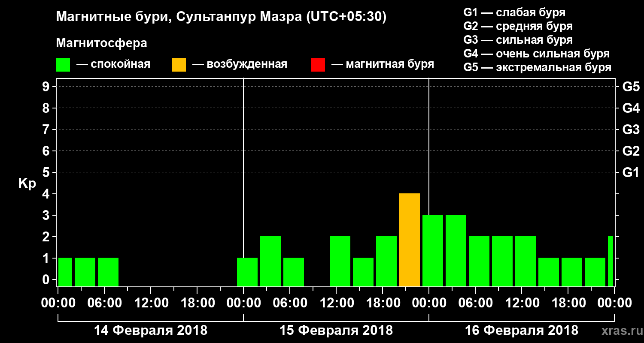Click the red 'магнитная буря' legend swatch

318,65
